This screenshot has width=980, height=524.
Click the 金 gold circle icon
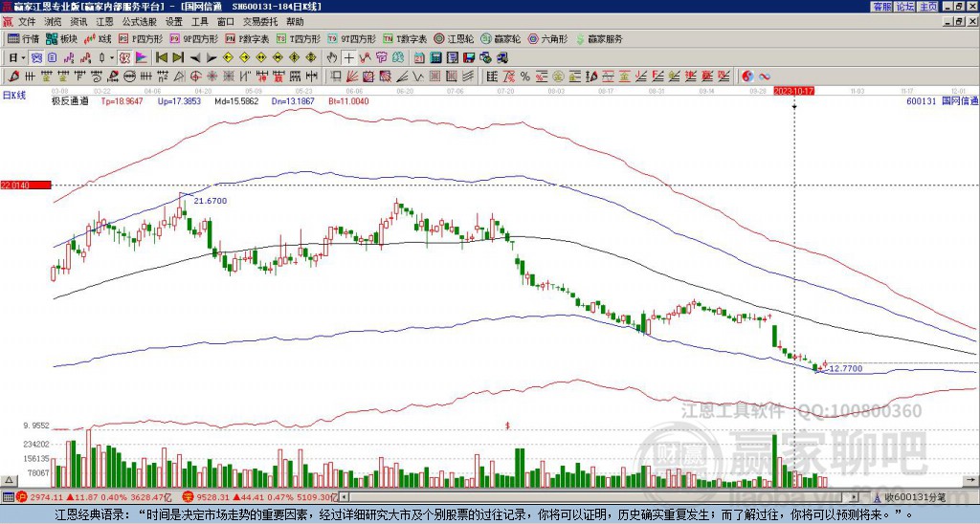click(x=557, y=76)
